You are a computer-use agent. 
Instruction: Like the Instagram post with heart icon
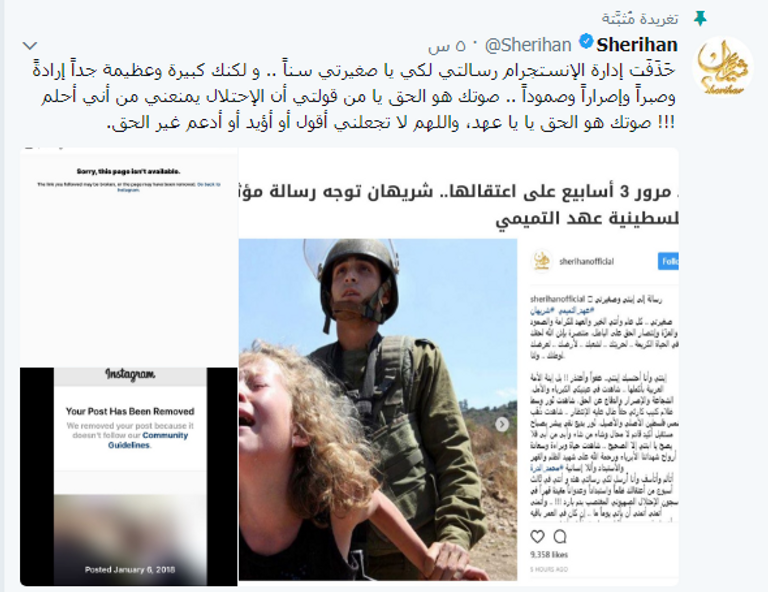[x=537, y=537]
